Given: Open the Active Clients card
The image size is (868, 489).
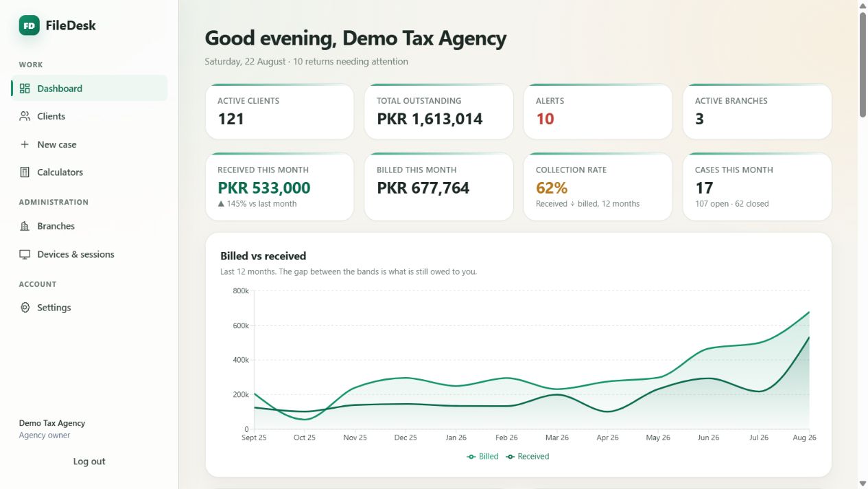Looking at the screenshot, I should (x=279, y=111).
